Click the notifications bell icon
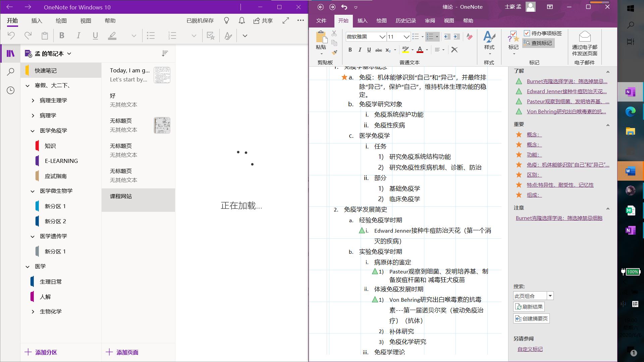 (241, 21)
